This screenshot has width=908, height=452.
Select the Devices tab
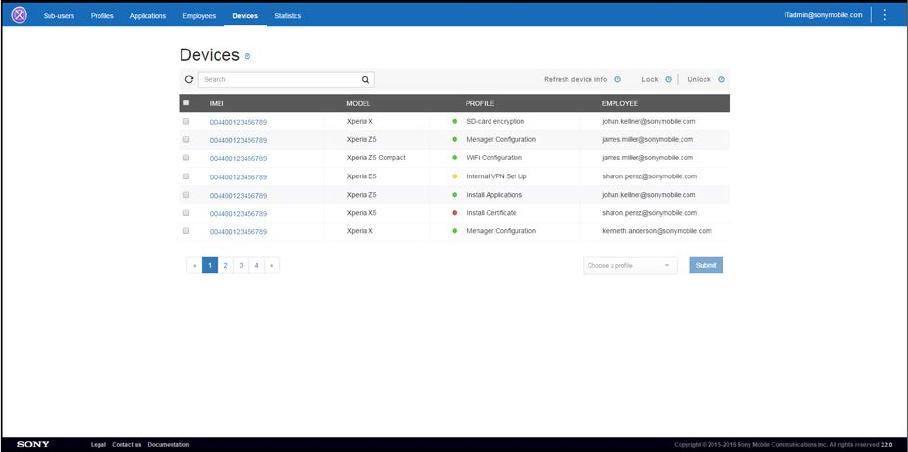click(x=245, y=16)
